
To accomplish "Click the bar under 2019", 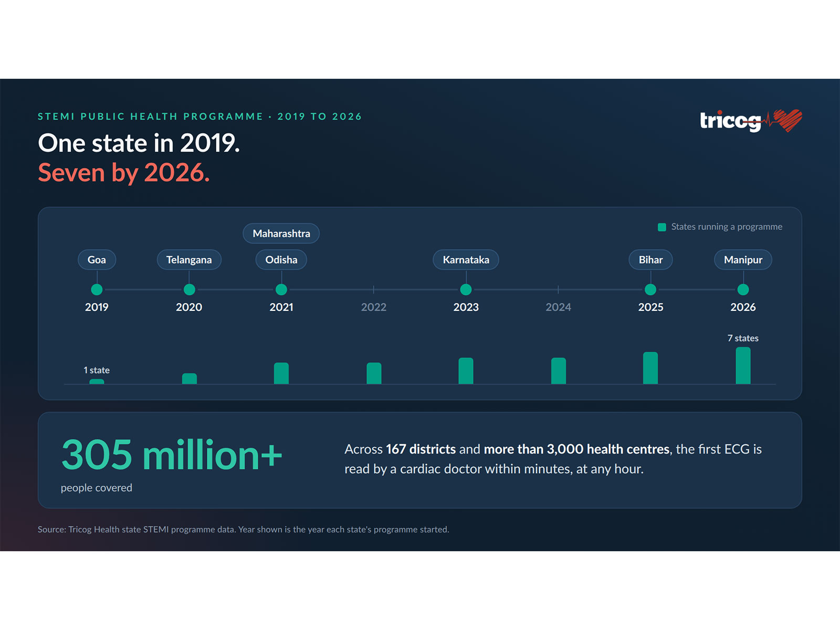I will pyautogui.click(x=97, y=382).
